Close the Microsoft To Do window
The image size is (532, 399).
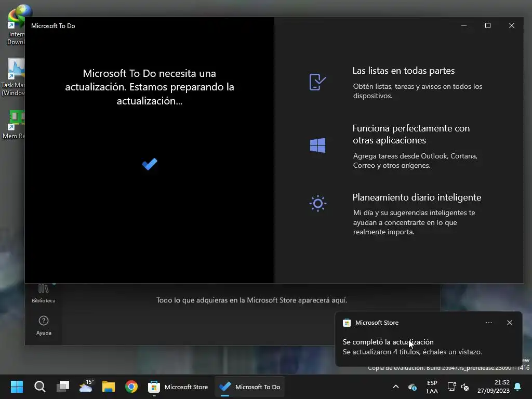tap(512, 25)
